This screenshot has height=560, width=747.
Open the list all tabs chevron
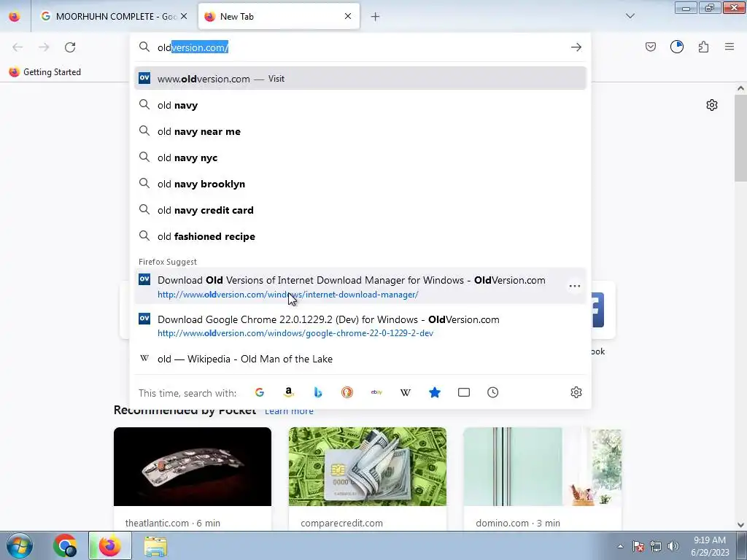(x=630, y=16)
